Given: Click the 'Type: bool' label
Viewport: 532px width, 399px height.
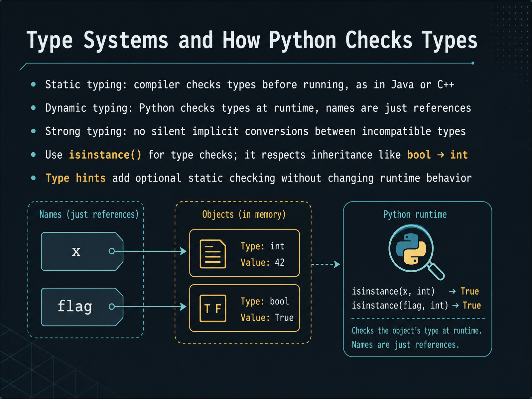Looking at the screenshot, I should tap(265, 301).
